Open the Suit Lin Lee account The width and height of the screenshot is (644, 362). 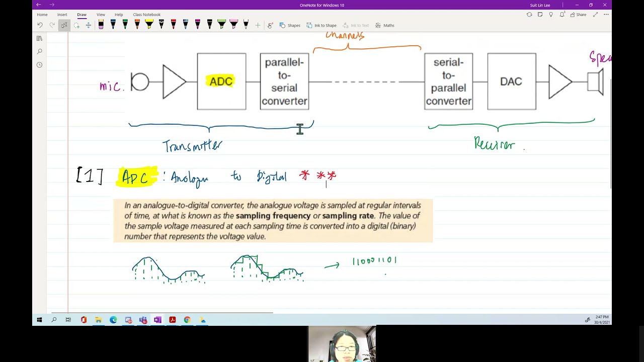540,5
